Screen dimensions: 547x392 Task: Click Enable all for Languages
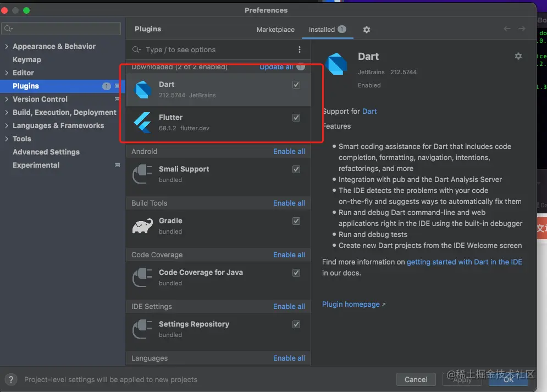click(289, 358)
